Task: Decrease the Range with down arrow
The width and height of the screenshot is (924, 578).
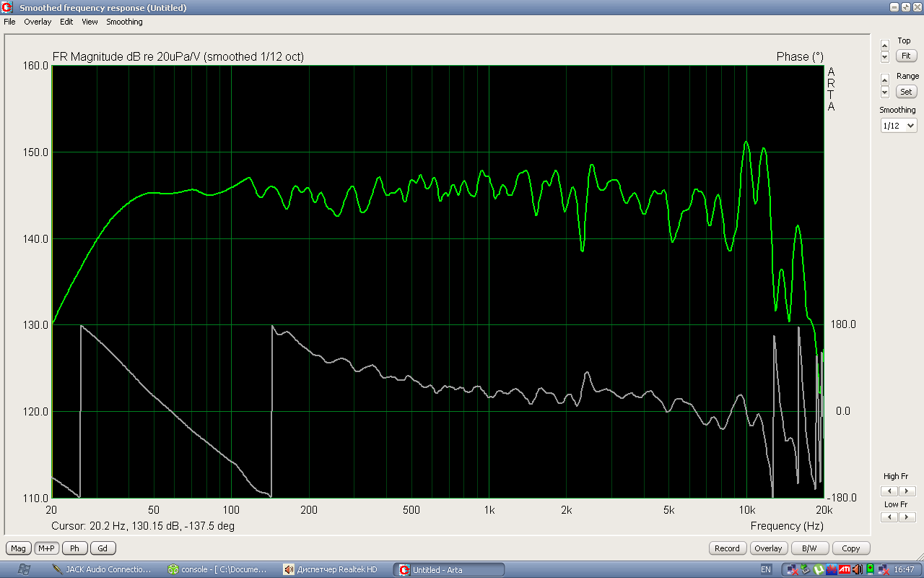Action: [885, 92]
